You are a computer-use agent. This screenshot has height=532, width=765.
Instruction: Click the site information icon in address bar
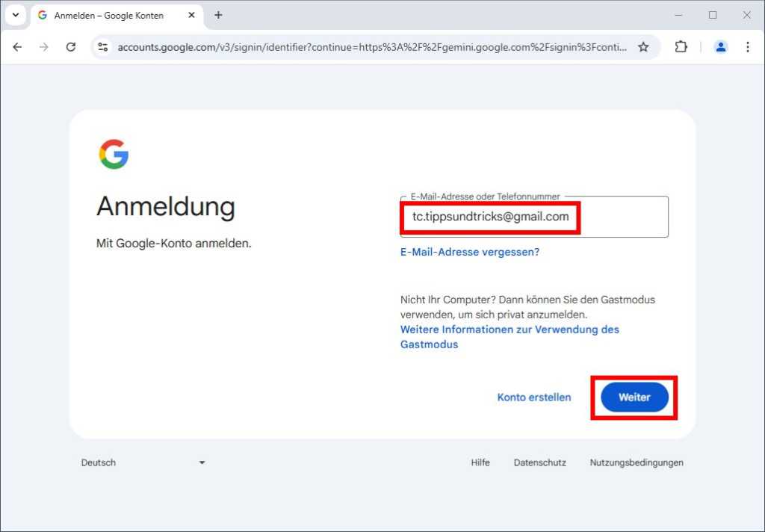pos(103,46)
